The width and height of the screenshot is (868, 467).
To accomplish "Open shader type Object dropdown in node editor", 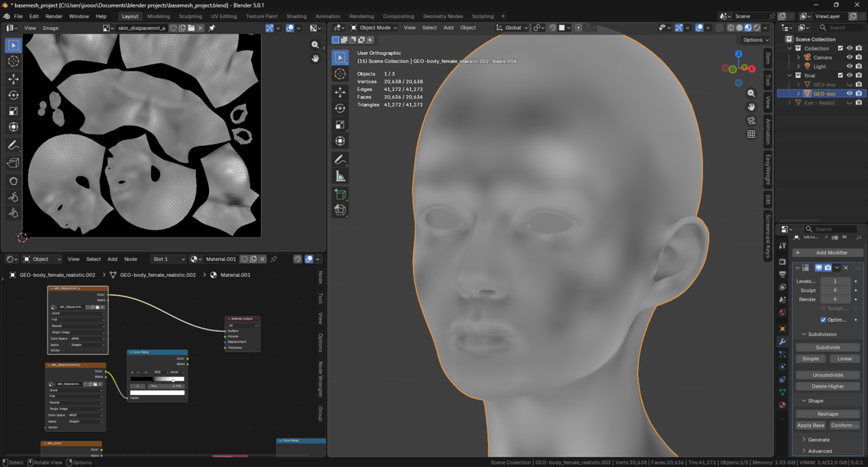I will click(42, 259).
